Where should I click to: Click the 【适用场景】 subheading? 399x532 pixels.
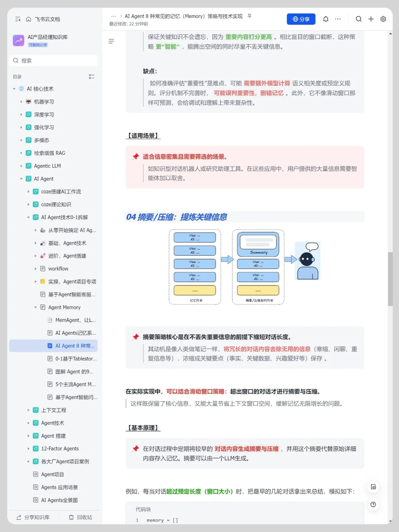pyautogui.click(x=143, y=136)
